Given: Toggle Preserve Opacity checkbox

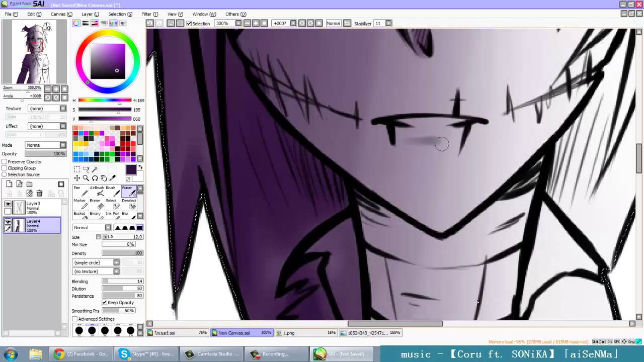Looking at the screenshot, I should [5, 162].
